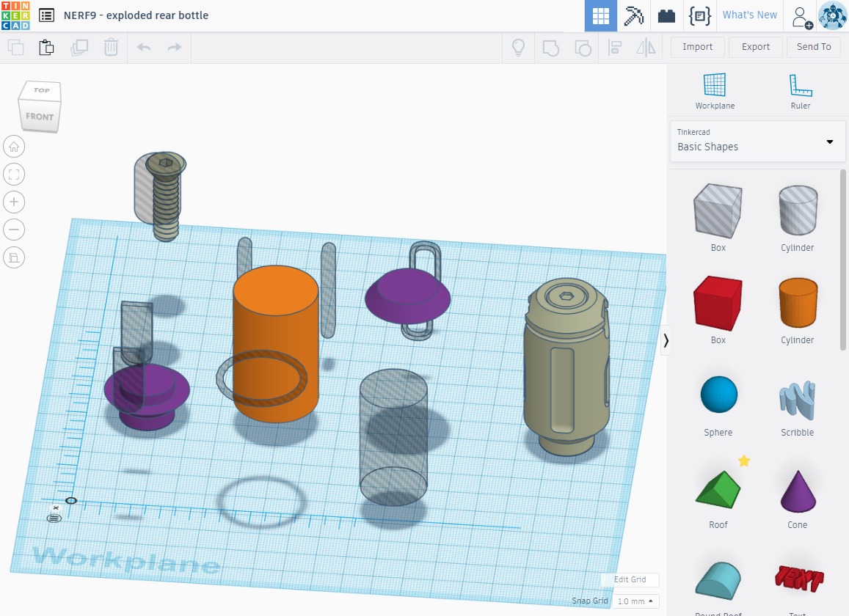Invite a collaborator with the add-person icon
The image size is (849, 616).
coord(802,16)
